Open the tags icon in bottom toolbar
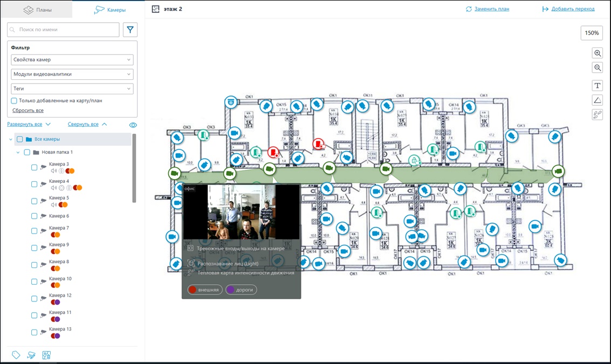This screenshot has height=364, width=611. (x=16, y=355)
